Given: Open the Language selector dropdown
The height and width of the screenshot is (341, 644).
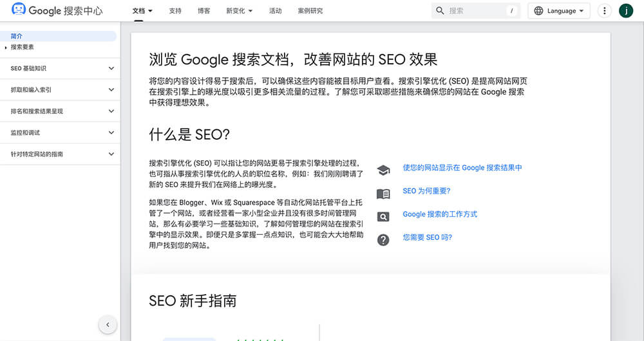Looking at the screenshot, I should coord(559,11).
